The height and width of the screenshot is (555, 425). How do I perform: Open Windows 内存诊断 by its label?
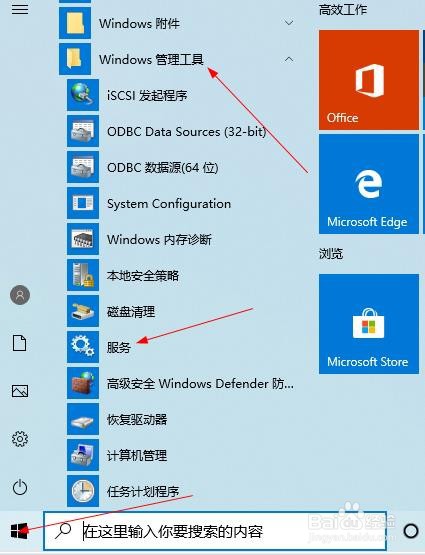click(x=159, y=240)
